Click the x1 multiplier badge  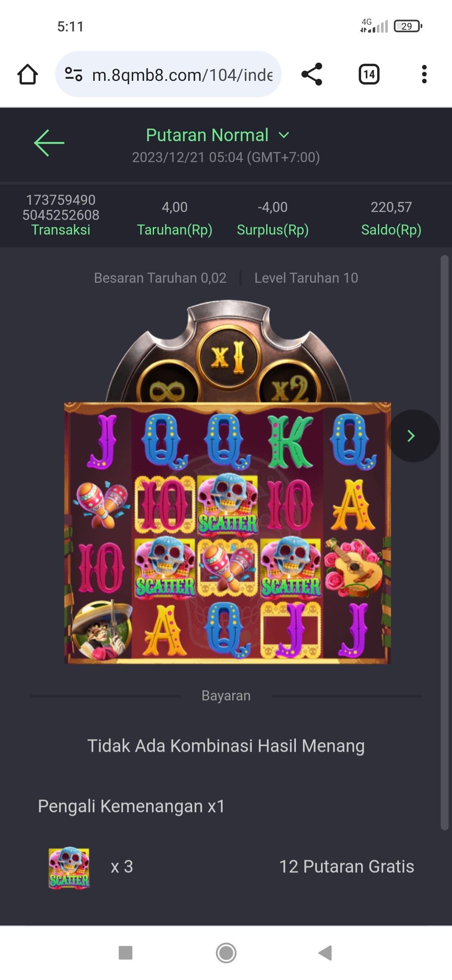click(228, 357)
